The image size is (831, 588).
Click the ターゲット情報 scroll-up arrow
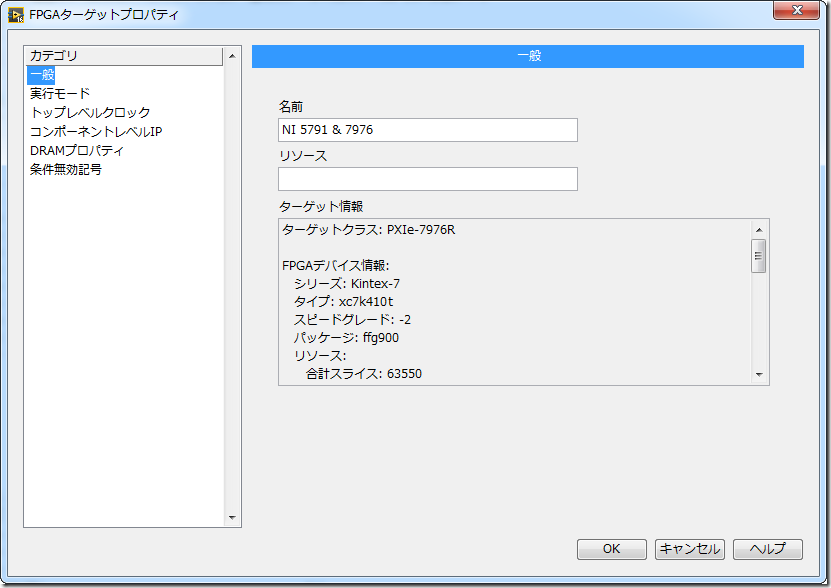tap(759, 230)
